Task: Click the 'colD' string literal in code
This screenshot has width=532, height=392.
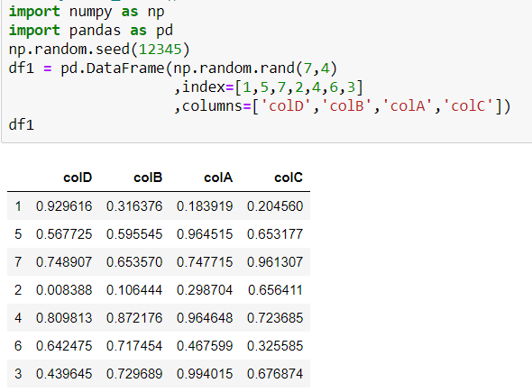Action: pyautogui.click(x=286, y=106)
